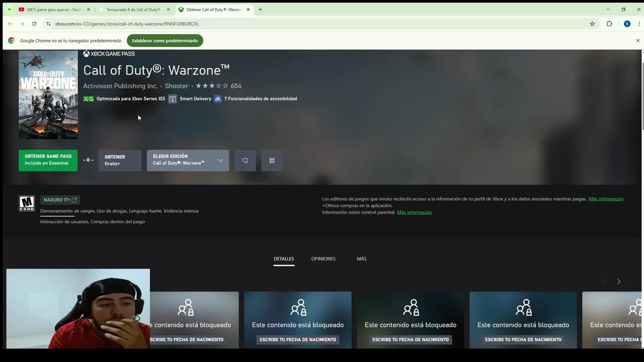Click the site information icon in address bar

click(48, 24)
